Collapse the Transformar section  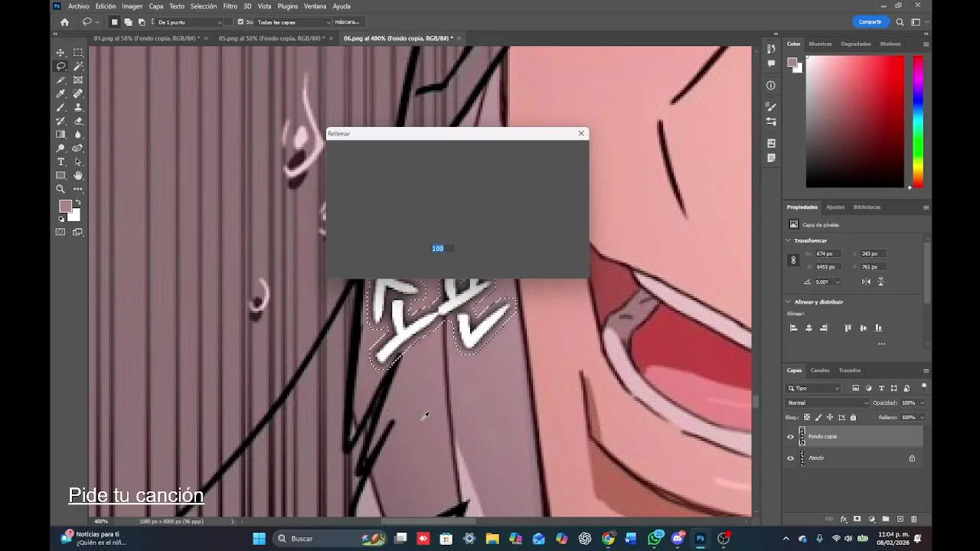point(789,240)
